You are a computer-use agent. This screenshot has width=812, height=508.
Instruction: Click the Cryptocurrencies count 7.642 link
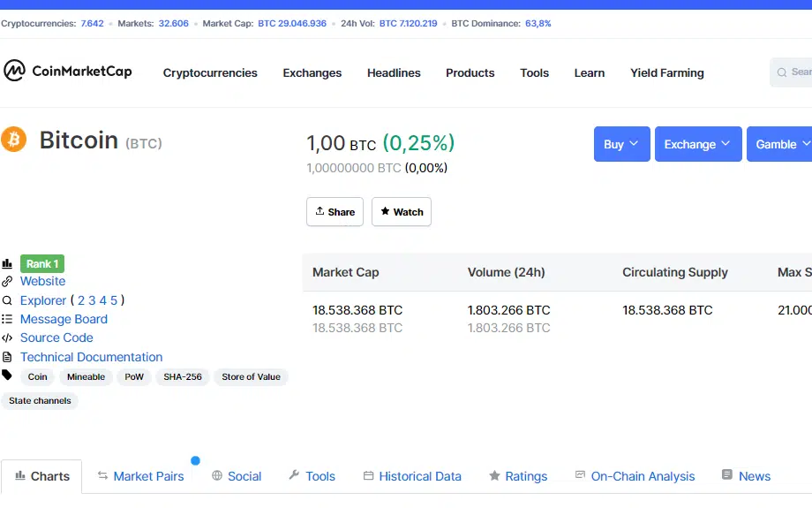92,23
